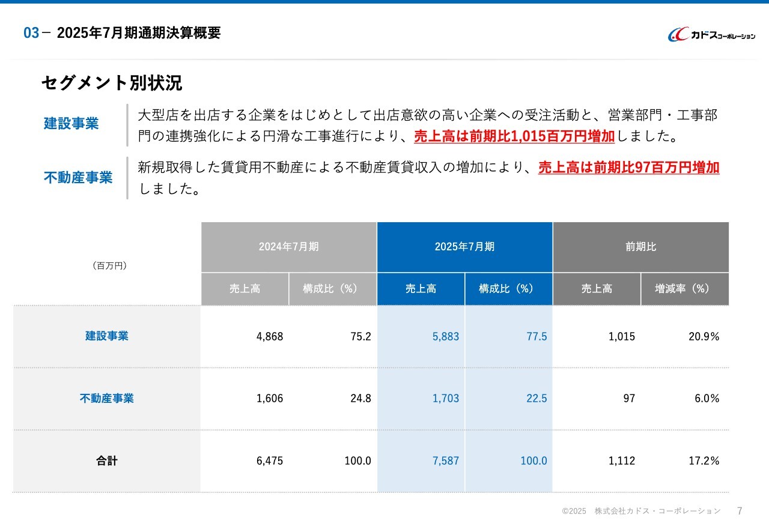Click the page number '7'
This screenshot has height=532, width=769.
[740, 511]
